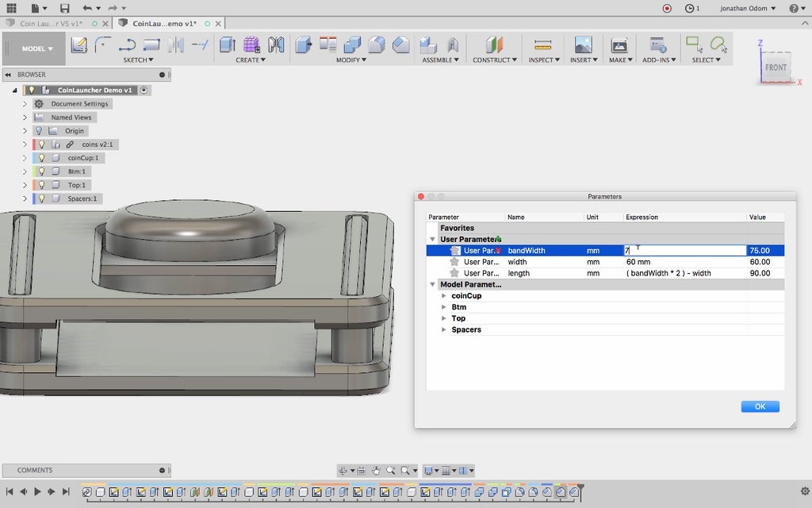Viewport: 812px width, 508px height.
Task: Select the Insert image icon
Action: 583,45
